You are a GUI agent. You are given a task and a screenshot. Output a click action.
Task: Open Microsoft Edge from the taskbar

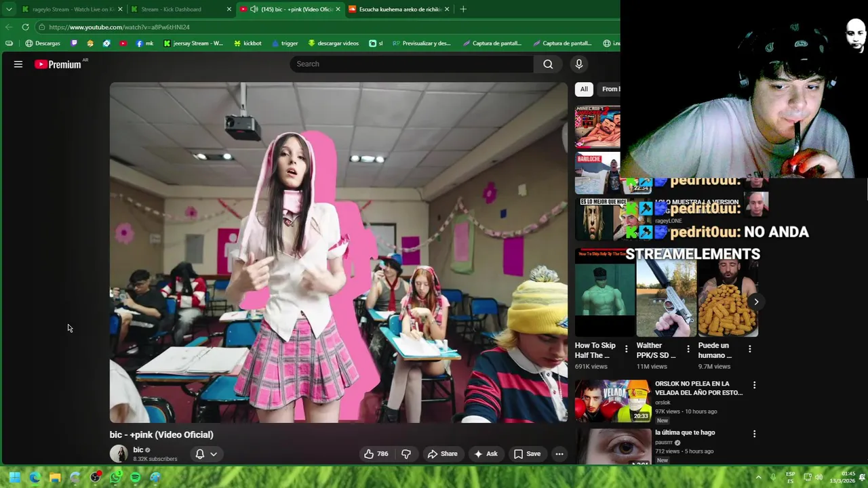point(35,477)
